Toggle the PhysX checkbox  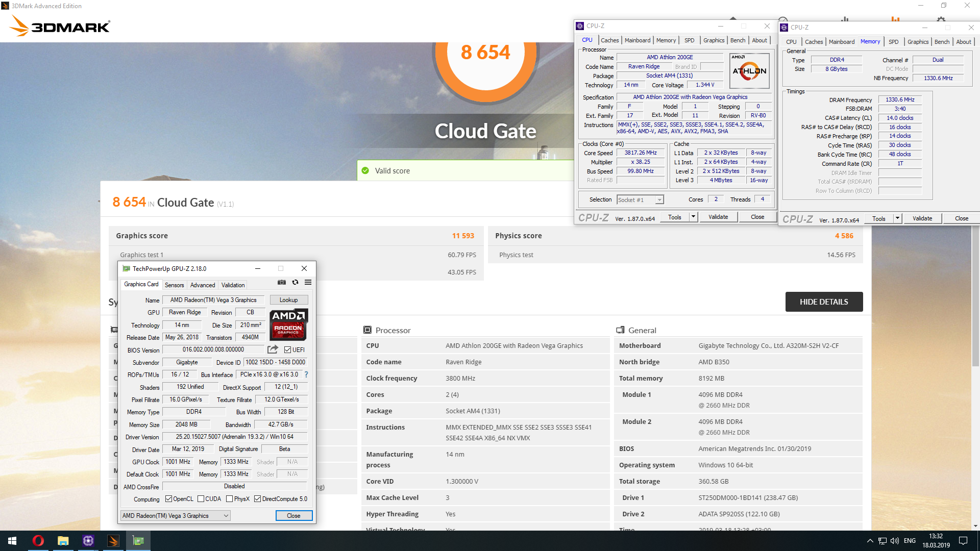tap(230, 499)
